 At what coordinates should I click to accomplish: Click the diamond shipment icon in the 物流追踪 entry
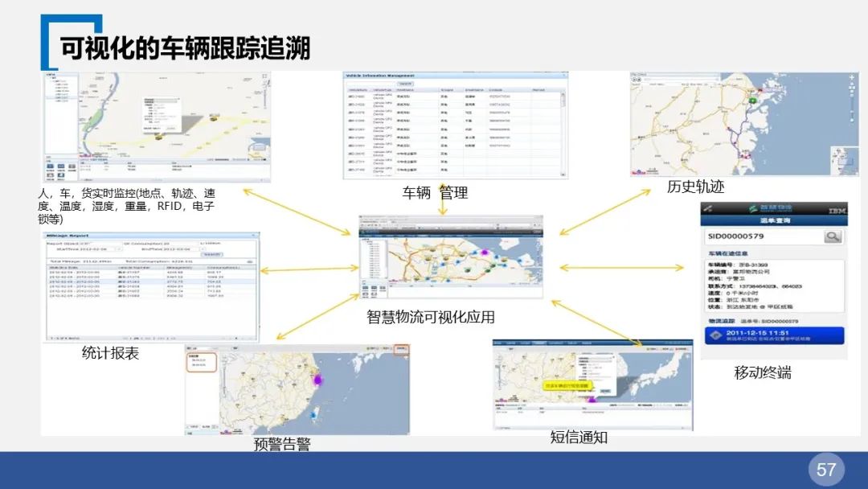pyautogui.click(x=715, y=334)
